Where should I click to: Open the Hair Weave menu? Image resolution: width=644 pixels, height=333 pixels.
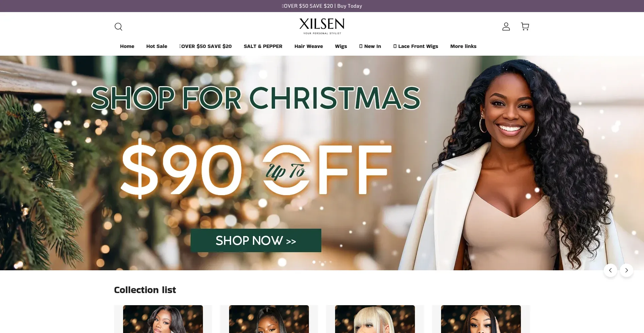pos(309,46)
